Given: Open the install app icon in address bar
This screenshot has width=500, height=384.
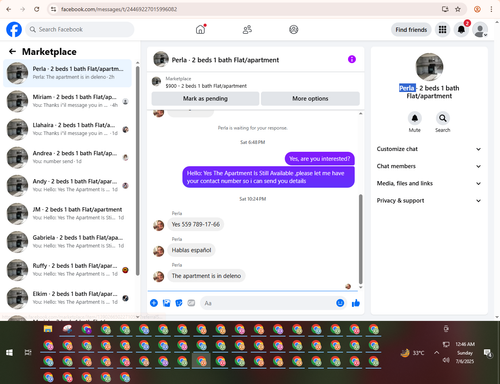Looking at the screenshot, I should pos(445,9).
